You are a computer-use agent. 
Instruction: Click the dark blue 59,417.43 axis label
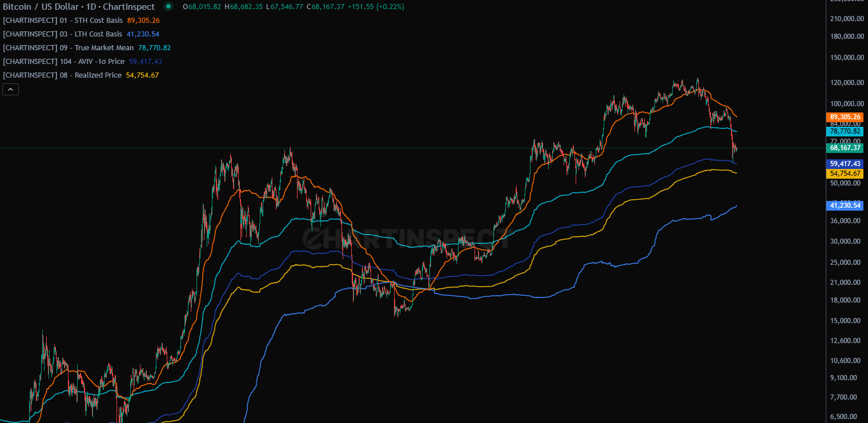[x=845, y=163]
